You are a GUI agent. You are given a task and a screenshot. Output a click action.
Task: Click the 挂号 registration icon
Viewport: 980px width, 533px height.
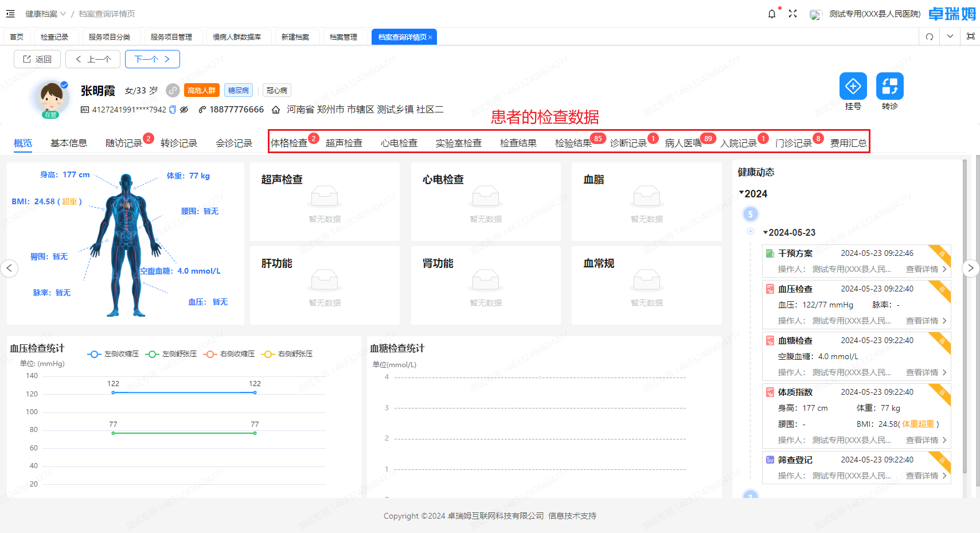point(853,86)
